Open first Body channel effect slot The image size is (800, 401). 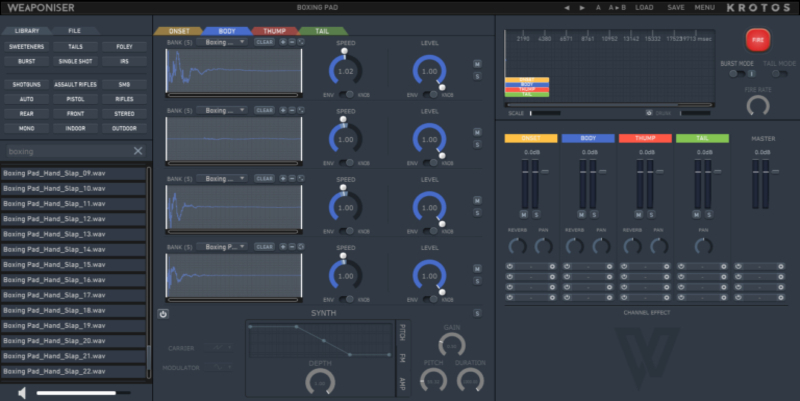pyautogui.click(x=588, y=266)
